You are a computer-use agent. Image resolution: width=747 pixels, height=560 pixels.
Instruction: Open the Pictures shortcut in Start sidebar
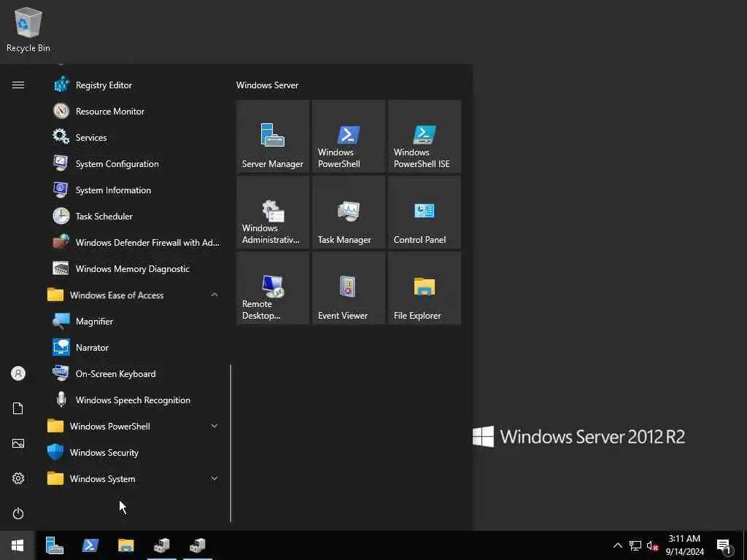pos(18,443)
